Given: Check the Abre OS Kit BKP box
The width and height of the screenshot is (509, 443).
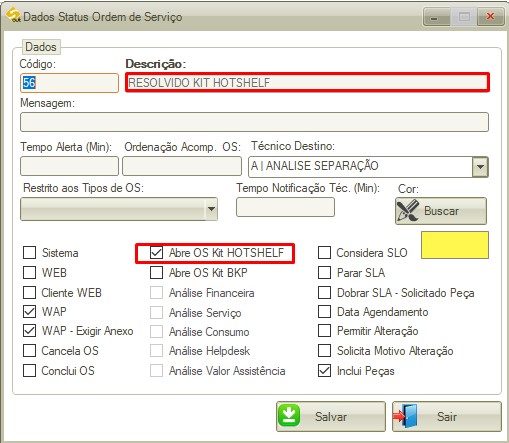Looking at the screenshot, I should (156, 273).
